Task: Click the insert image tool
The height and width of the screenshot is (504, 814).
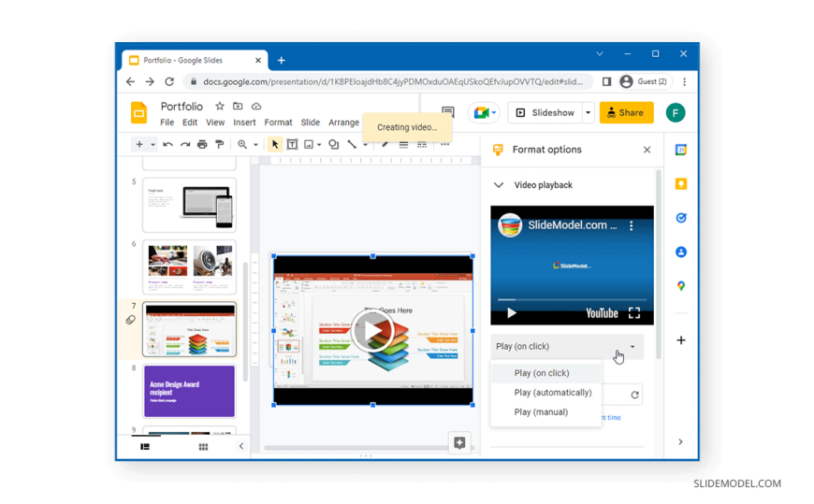Action: [x=309, y=144]
